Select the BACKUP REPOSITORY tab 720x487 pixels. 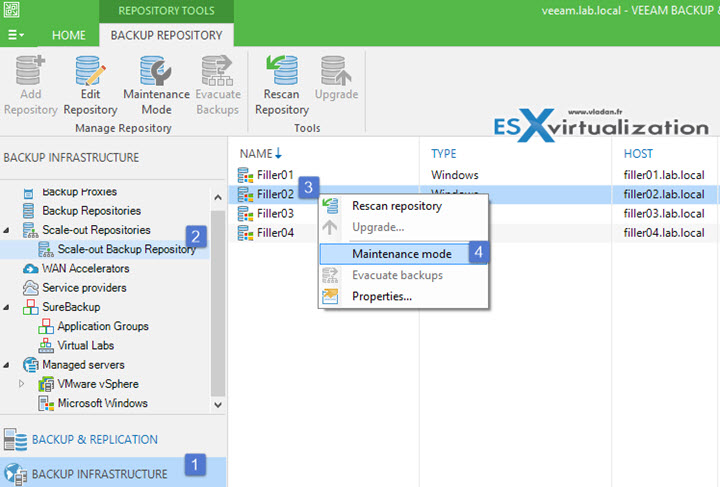166,35
